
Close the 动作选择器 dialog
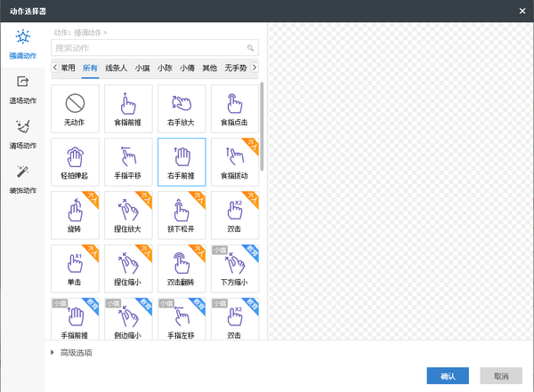(522, 11)
